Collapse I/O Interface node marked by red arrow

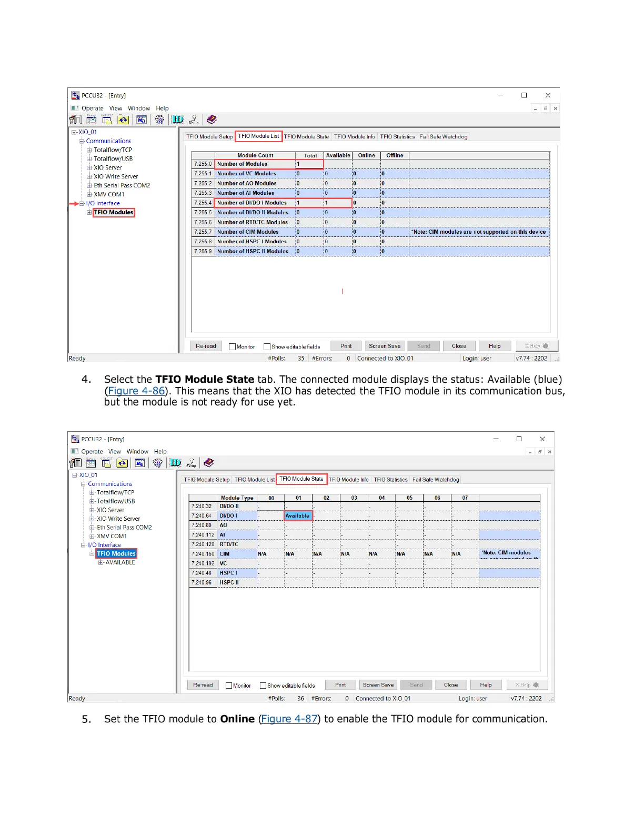pos(82,203)
